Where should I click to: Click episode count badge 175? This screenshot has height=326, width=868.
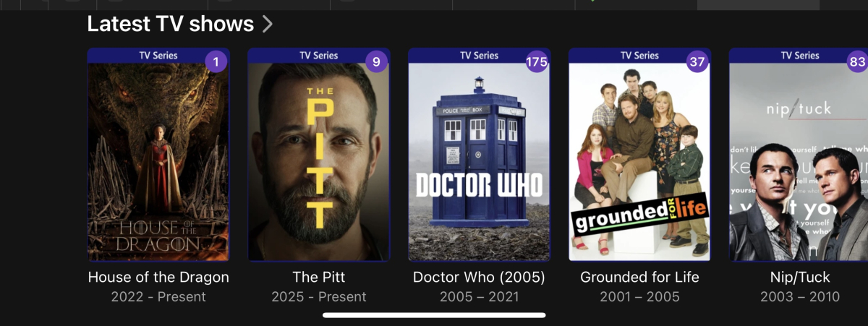pyautogui.click(x=537, y=61)
